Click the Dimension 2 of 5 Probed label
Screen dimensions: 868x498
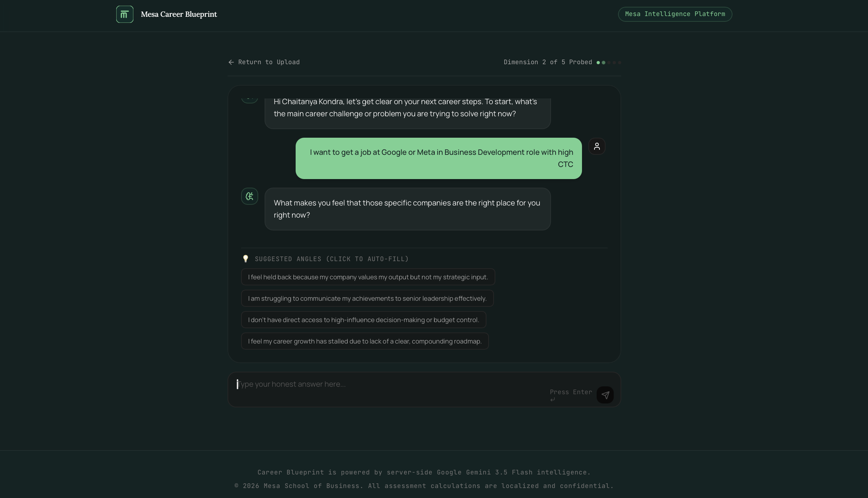pos(548,62)
